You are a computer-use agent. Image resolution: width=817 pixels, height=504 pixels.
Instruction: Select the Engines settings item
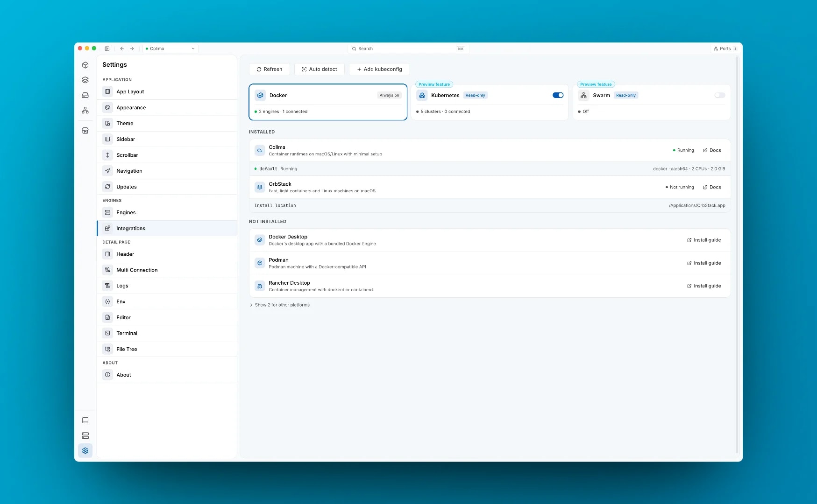point(167,213)
